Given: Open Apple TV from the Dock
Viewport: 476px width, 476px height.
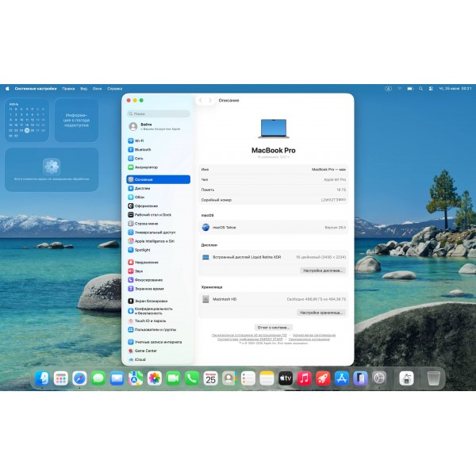Looking at the screenshot, I should click(x=286, y=378).
